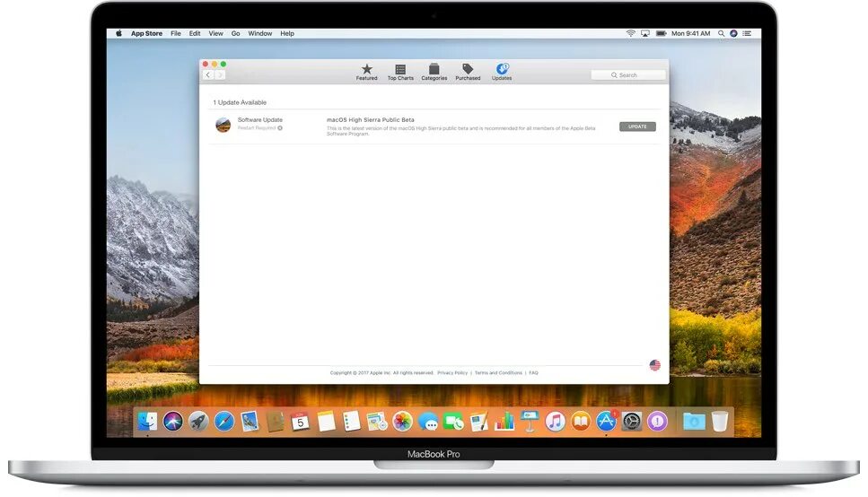Click the '1 Update Available' heading

pos(240,102)
